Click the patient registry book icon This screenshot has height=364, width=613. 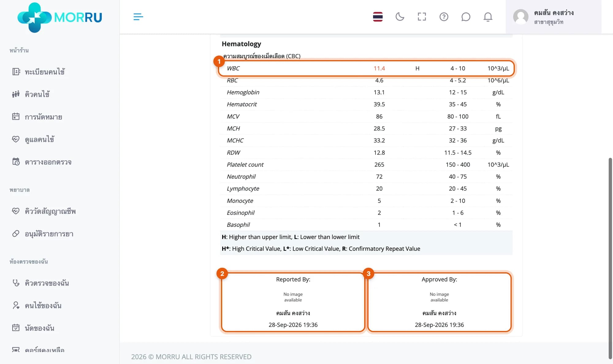coord(16,72)
